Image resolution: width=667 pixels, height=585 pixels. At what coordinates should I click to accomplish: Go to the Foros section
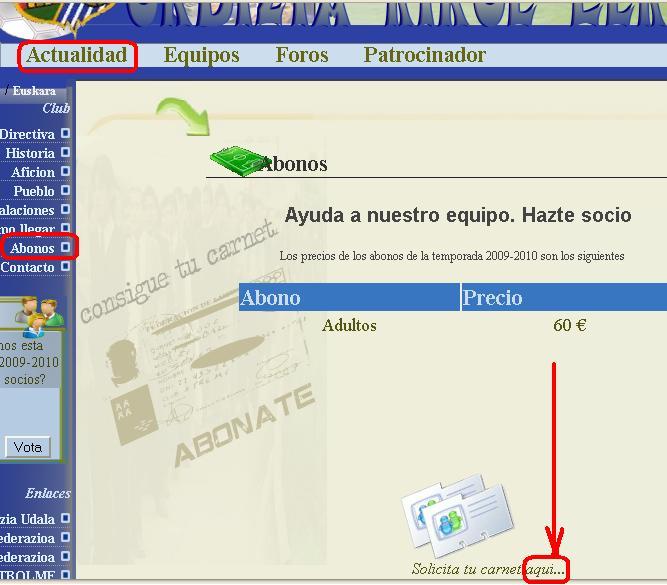302,55
